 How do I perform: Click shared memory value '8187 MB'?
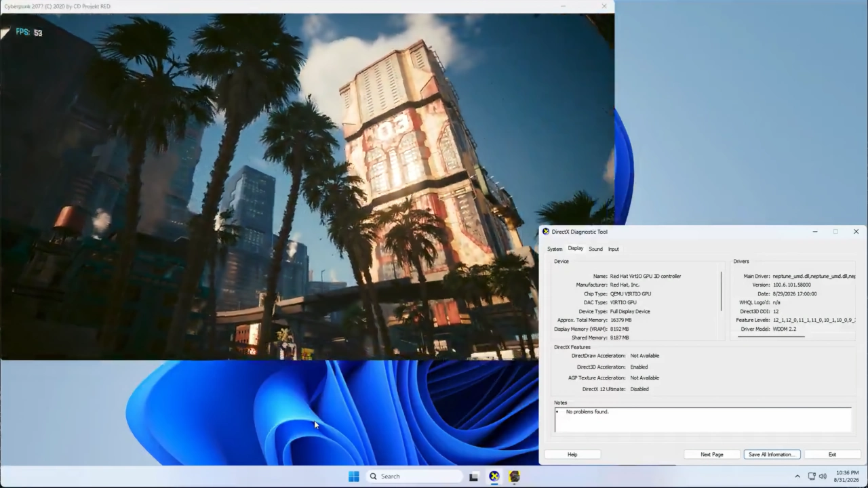(619, 338)
